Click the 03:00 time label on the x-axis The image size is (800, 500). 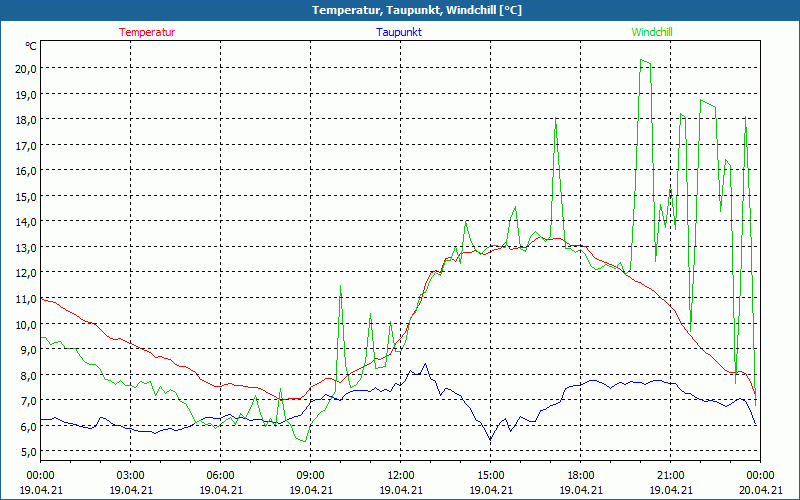pyautogui.click(x=130, y=475)
